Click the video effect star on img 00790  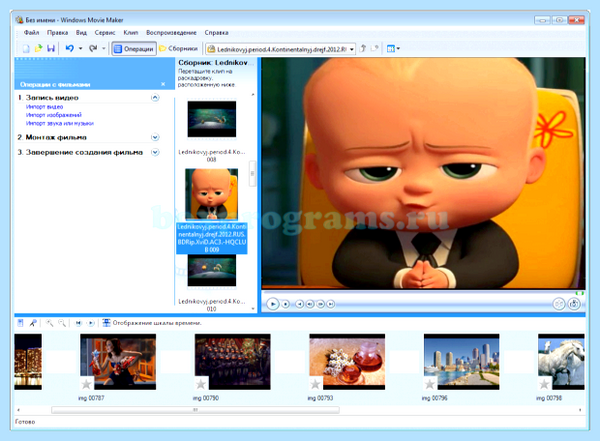pyautogui.click(x=201, y=383)
